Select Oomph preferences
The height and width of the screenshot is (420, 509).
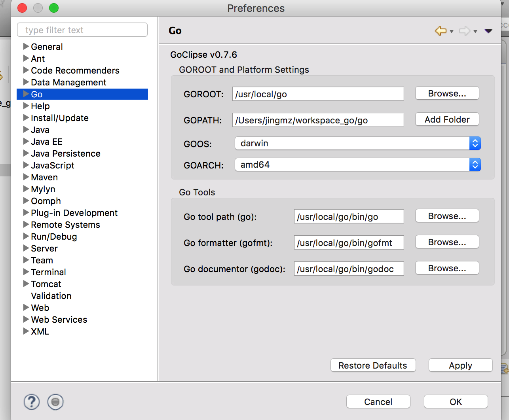coord(46,201)
